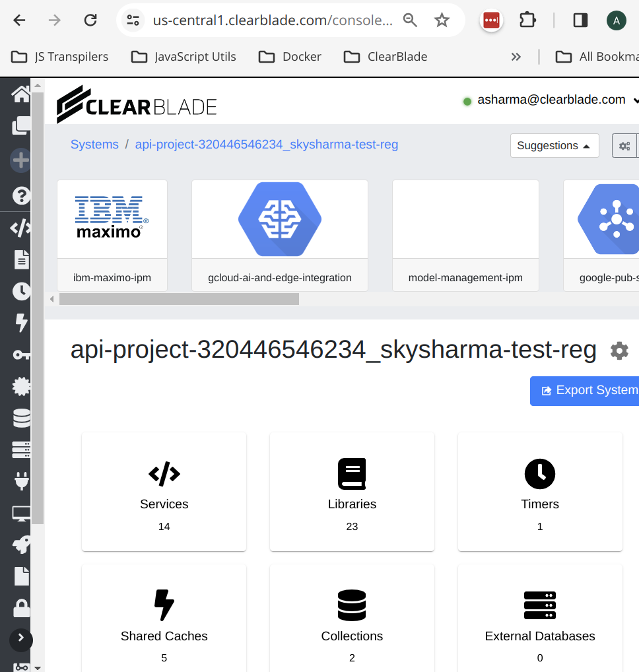Go to the Systems breadcrumb link

(x=94, y=145)
